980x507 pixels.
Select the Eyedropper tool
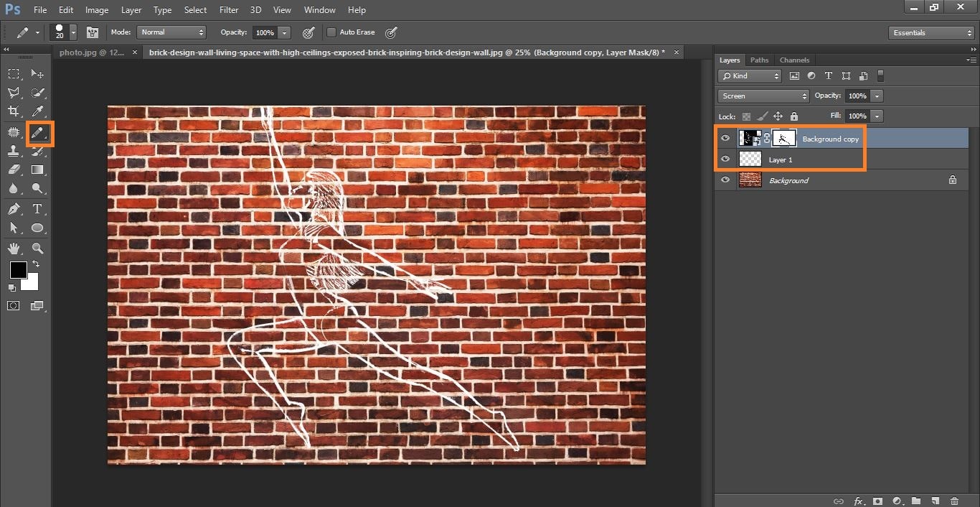click(x=38, y=111)
